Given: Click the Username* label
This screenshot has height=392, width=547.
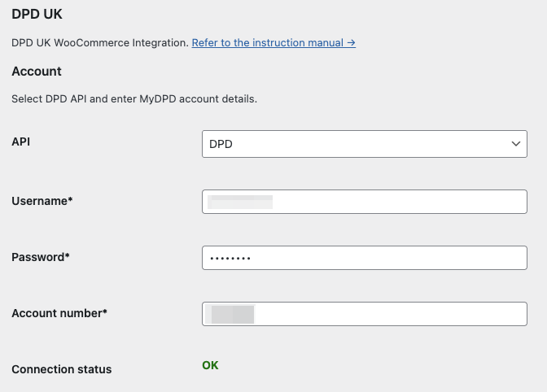Looking at the screenshot, I should [42, 201].
